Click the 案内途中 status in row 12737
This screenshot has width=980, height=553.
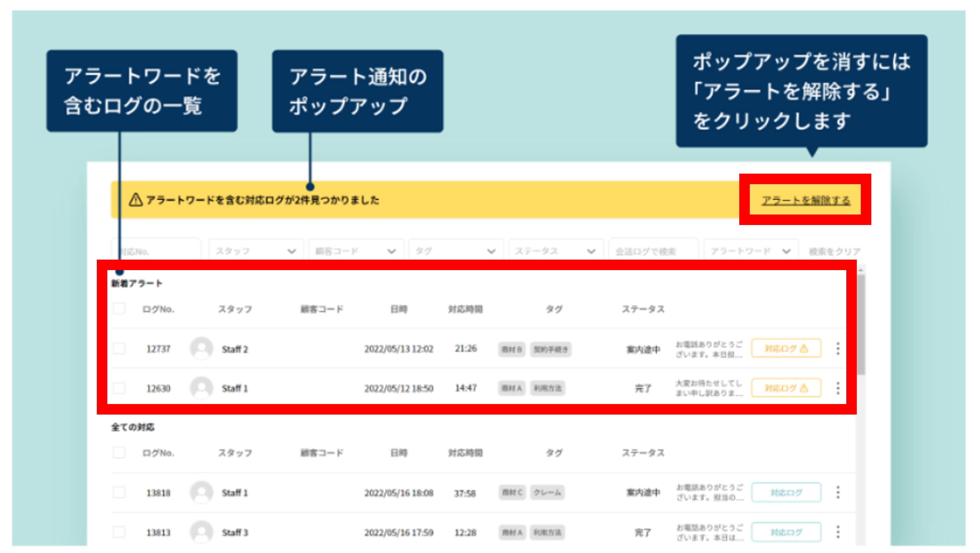(x=643, y=349)
